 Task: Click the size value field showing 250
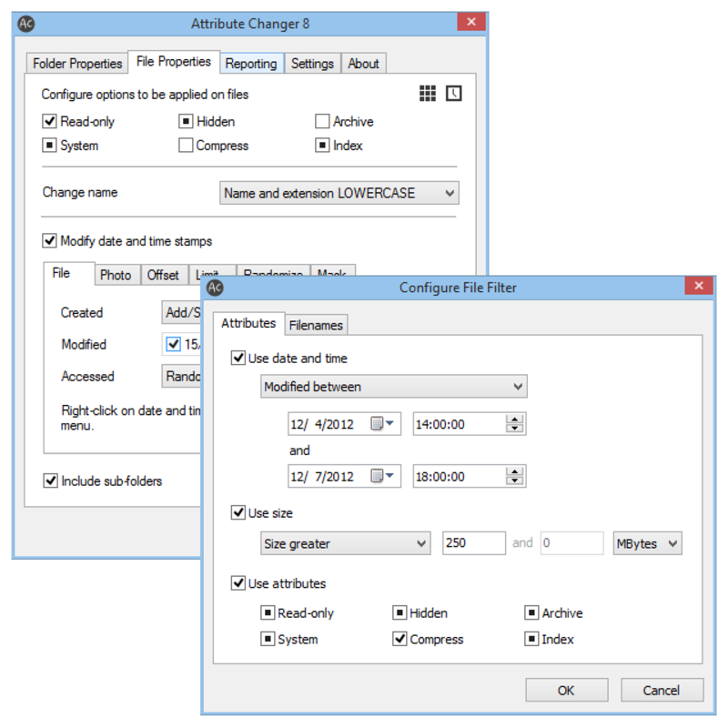[x=473, y=542]
